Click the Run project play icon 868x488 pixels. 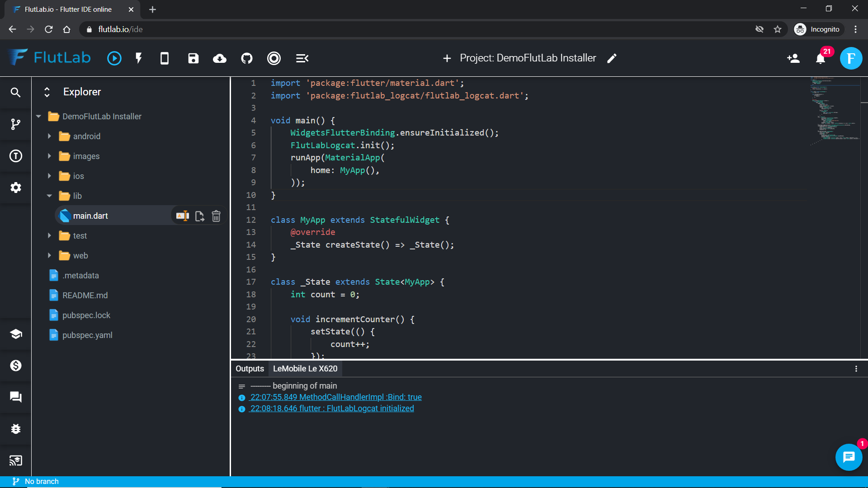[x=114, y=58]
